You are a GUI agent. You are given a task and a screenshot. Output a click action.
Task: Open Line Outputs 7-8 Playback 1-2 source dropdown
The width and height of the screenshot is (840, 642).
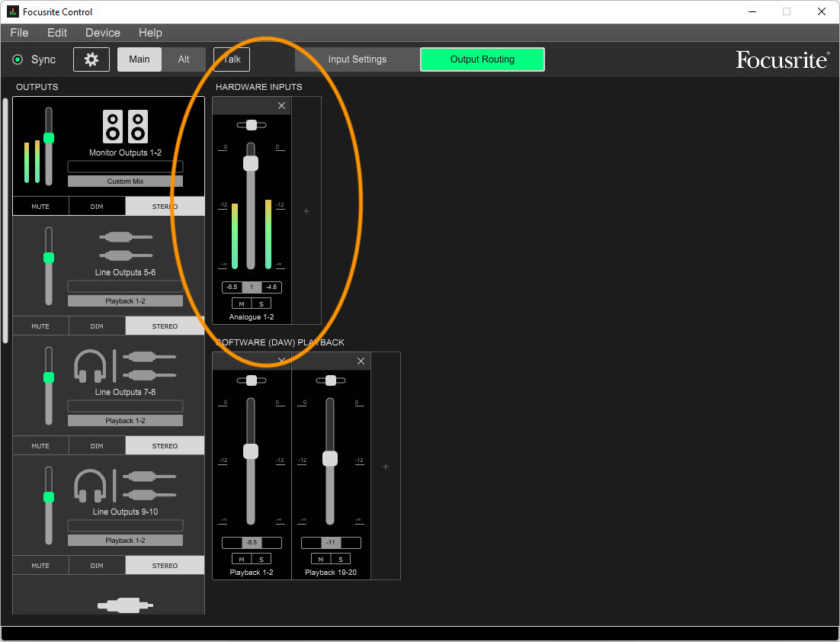click(125, 421)
